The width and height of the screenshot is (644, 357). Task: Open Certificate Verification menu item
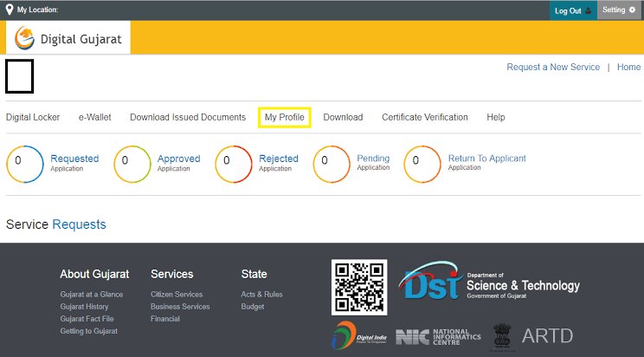425,117
